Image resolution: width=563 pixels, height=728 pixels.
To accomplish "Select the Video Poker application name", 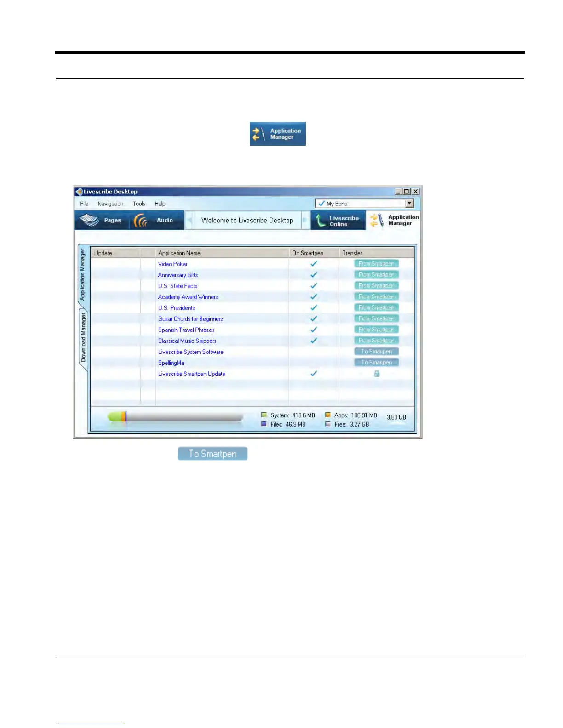I will (173, 264).
